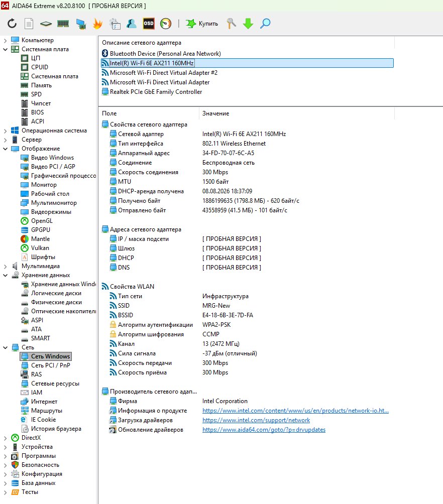Screen dimensions: 443x504
Task: Collapse the Отображение tree node
Action: [5, 149]
